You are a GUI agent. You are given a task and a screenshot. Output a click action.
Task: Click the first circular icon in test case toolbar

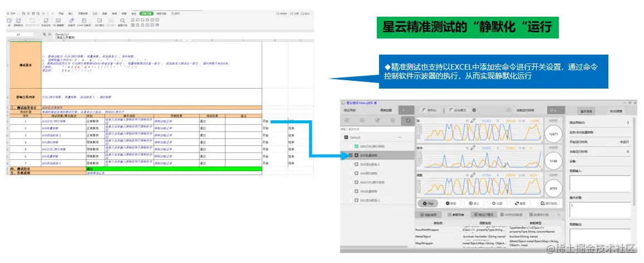pyautogui.click(x=347, y=120)
